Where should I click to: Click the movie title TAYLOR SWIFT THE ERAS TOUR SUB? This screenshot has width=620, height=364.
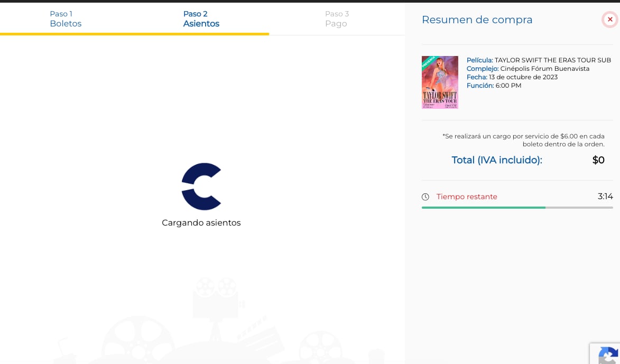click(x=552, y=60)
